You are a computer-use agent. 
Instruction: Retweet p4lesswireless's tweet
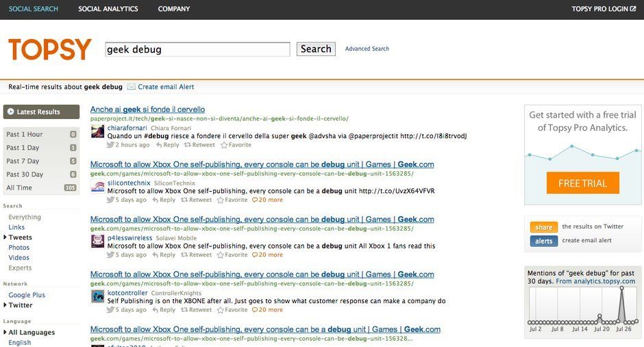(197, 255)
